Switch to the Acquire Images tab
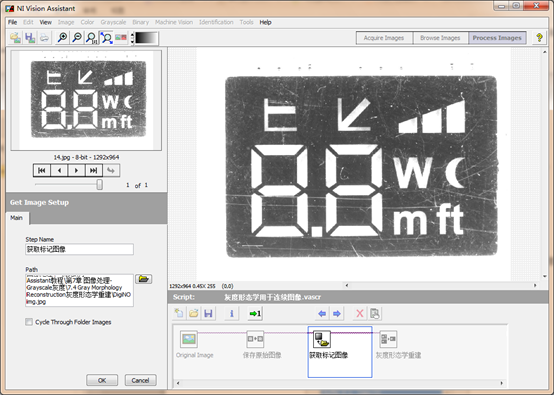 pyautogui.click(x=384, y=38)
